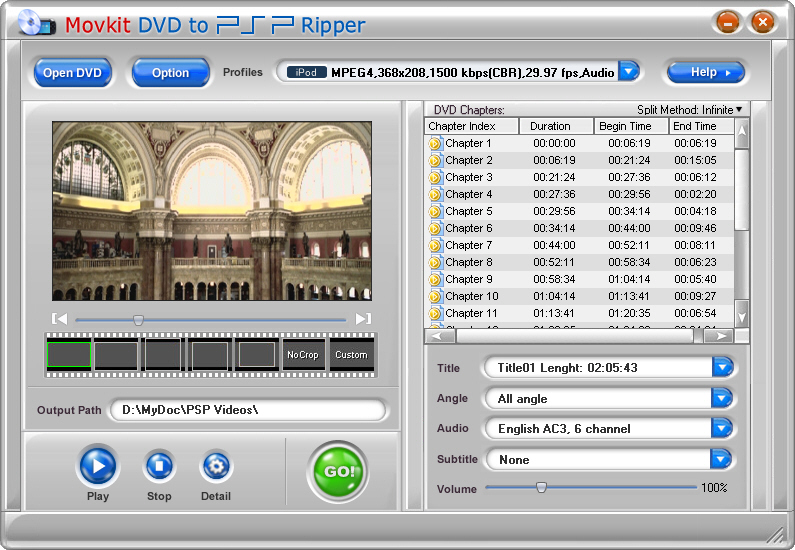Expand the Title dropdown arrow
Screen dimensions: 795x550
(722, 367)
